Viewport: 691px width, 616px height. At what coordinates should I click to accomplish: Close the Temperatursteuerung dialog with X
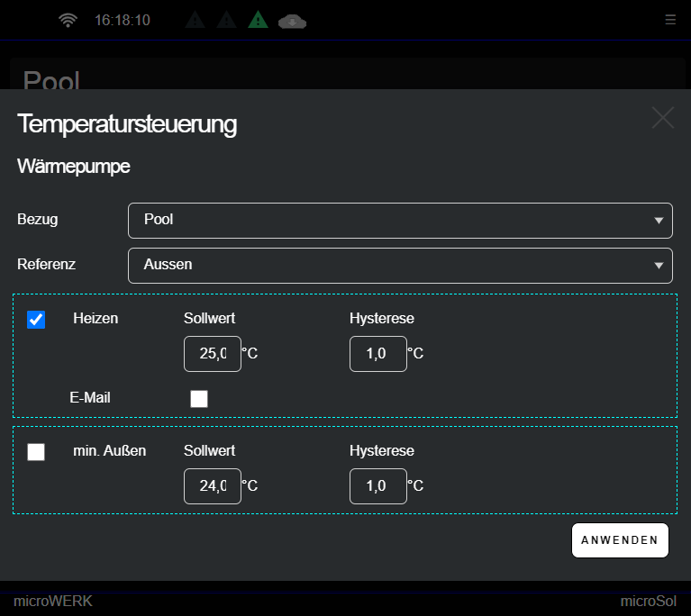pos(662,118)
